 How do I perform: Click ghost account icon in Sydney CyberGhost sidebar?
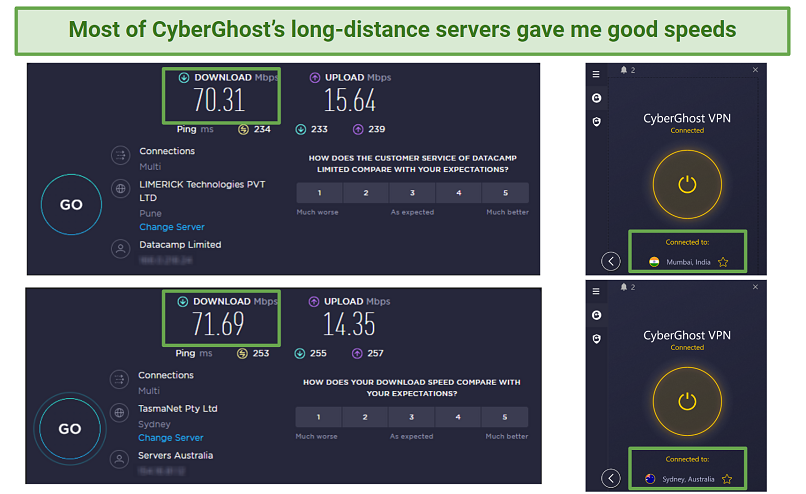(596, 315)
